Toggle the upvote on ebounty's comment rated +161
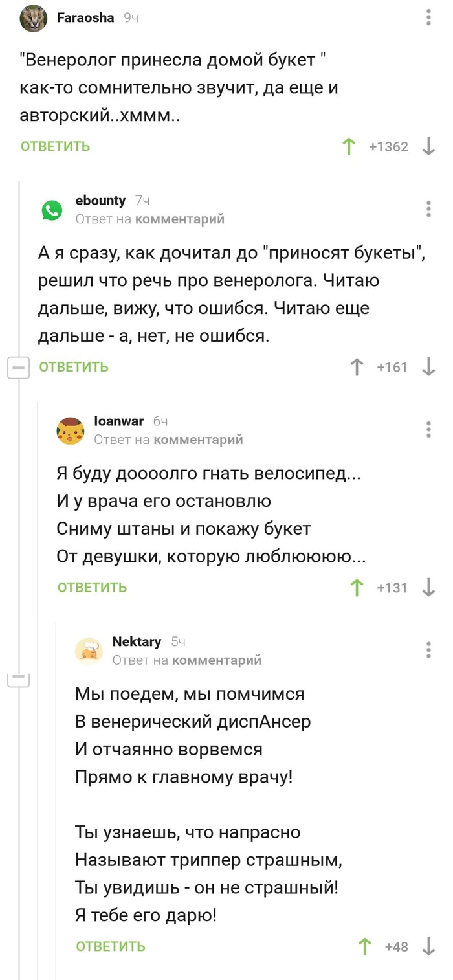This screenshot has width=453, height=980. [x=357, y=367]
